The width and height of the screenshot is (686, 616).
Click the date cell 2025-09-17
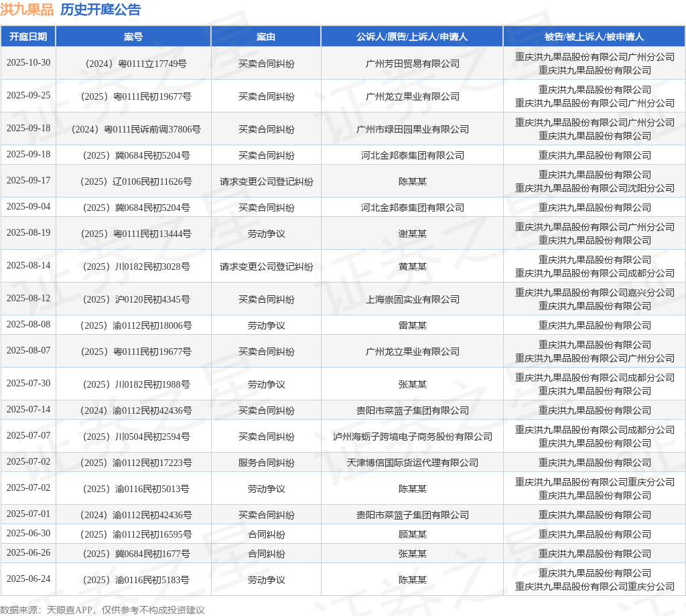tap(28, 180)
